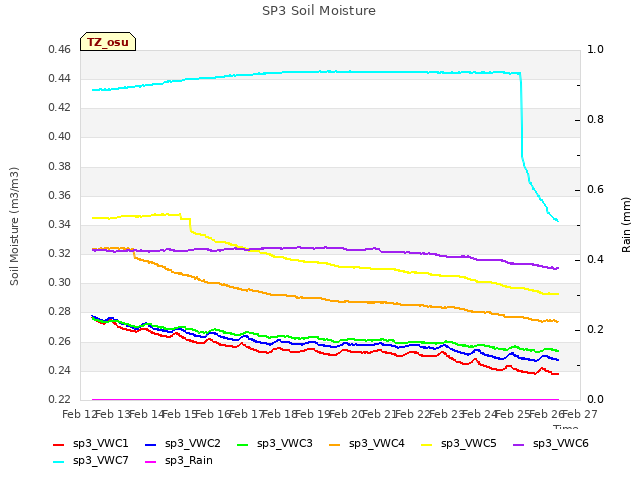This screenshot has height=480, width=640.
Task: Click the 0.6 rain axis value
Action: [595, 190]
